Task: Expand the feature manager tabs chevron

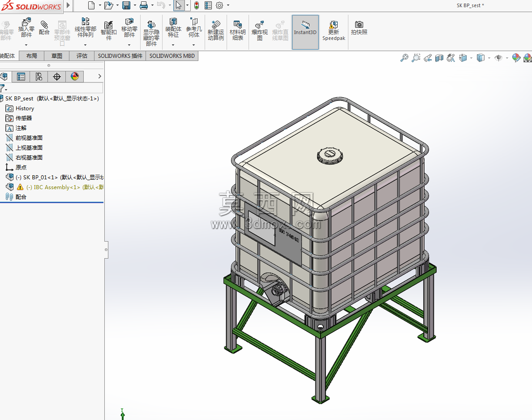Action: 99,76
